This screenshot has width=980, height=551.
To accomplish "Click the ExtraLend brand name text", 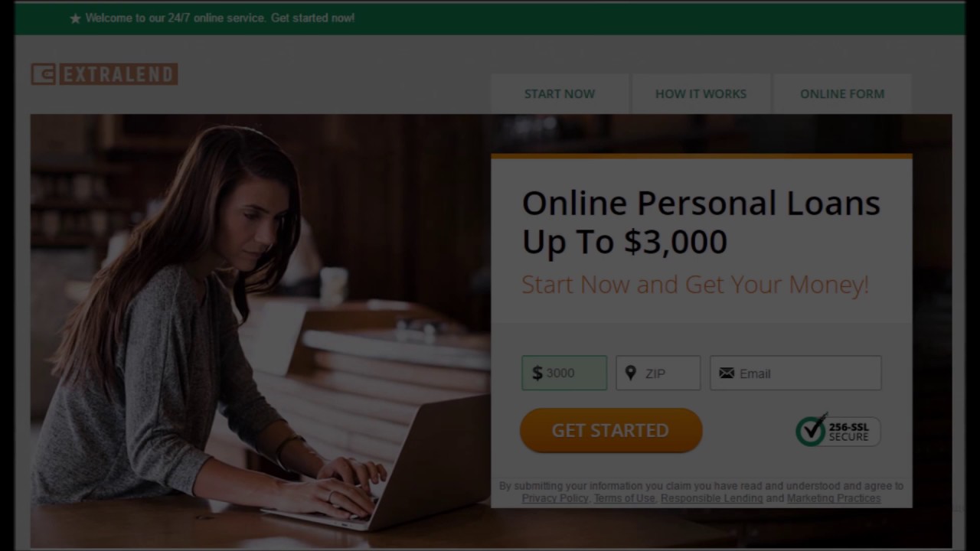I will (118, 74).
